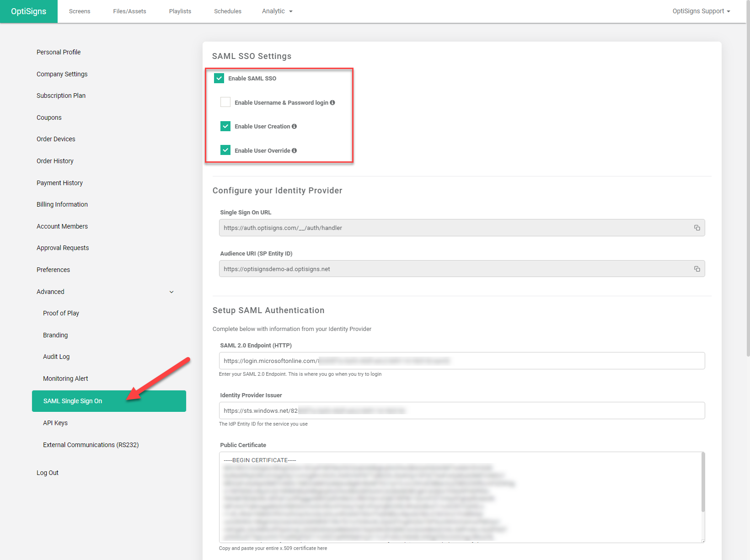
Task: Open the Schedules tab
Action: pyautogui.click(x=228, y=11)
